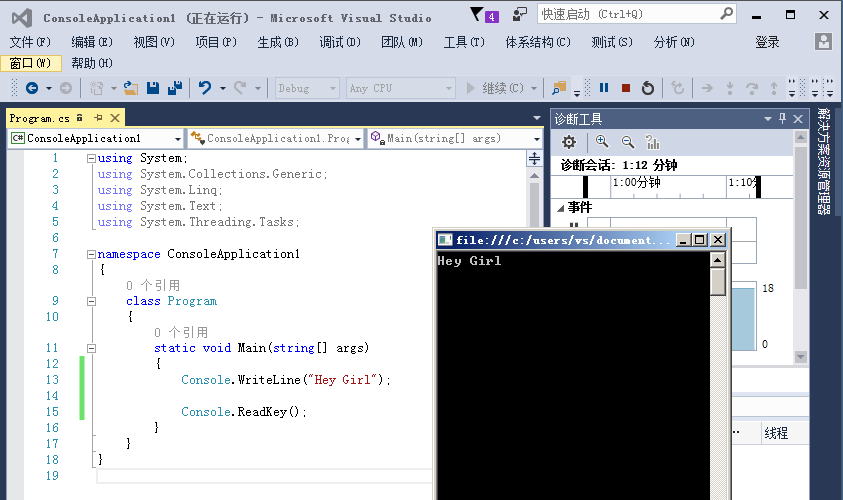This screenshot has height=500, width=843.
Task: Auto-hide the 诊断工具 panel with pin
Action: pos(783,119)
